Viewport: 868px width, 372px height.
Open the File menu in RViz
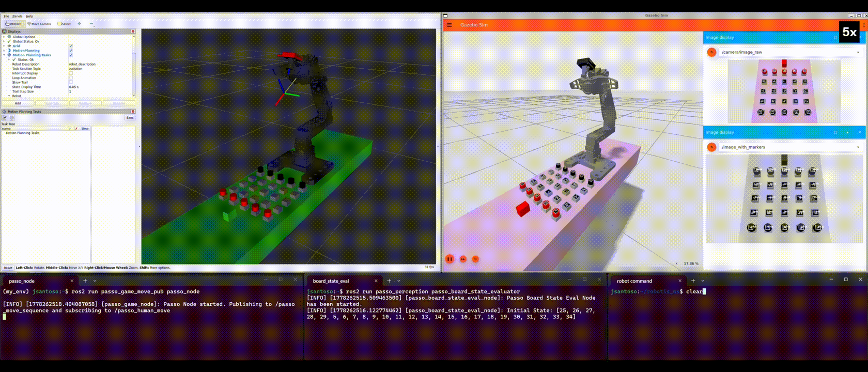(6, 16)
